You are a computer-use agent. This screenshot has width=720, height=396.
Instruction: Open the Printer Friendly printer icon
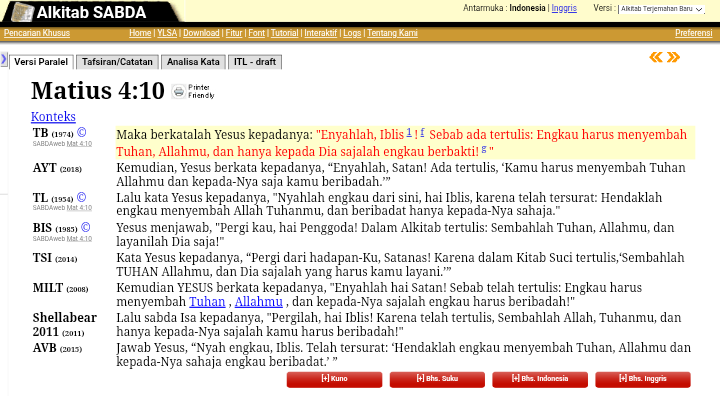click(179, 91)
